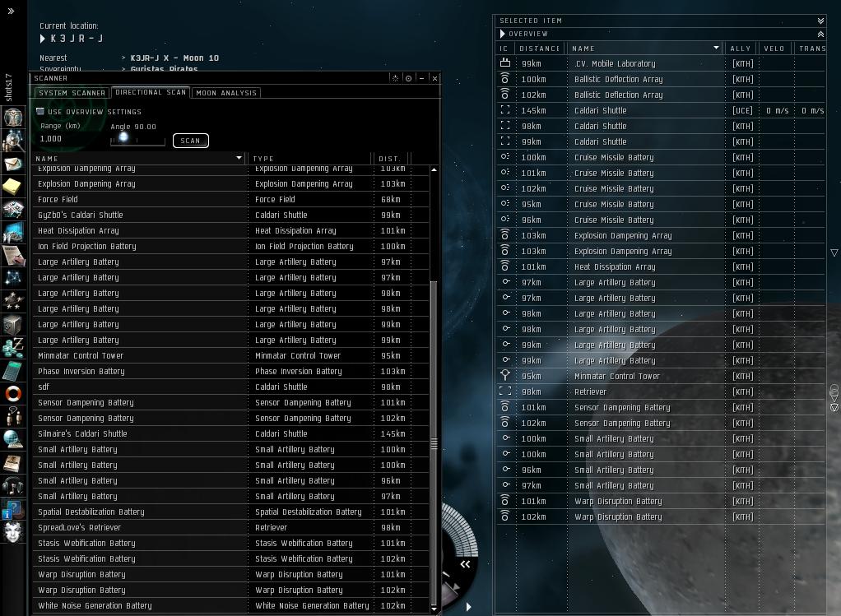Switch to Directional Scan tab

(x=151, y=92)
